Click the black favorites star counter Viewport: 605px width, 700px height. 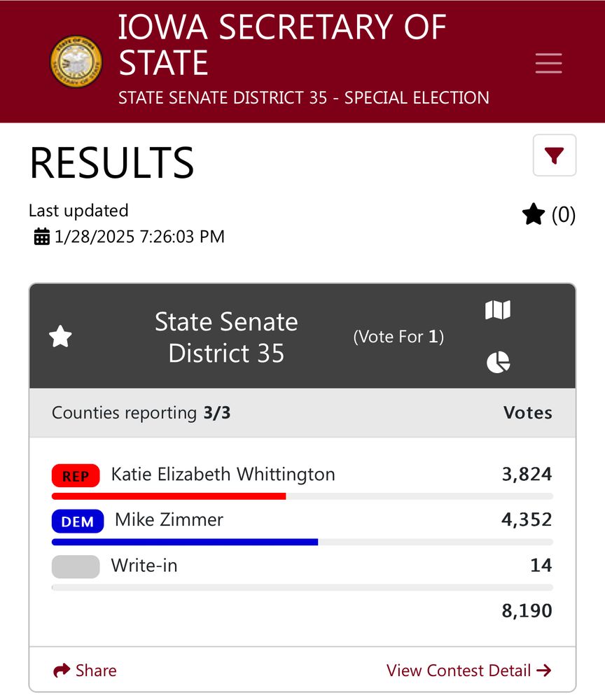[548, 215]
